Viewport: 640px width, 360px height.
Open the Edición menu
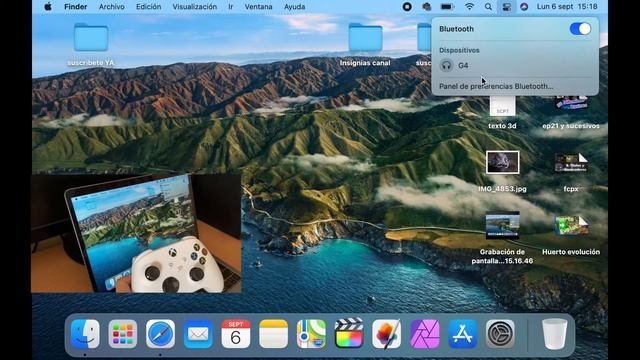[x=148, y=7]
